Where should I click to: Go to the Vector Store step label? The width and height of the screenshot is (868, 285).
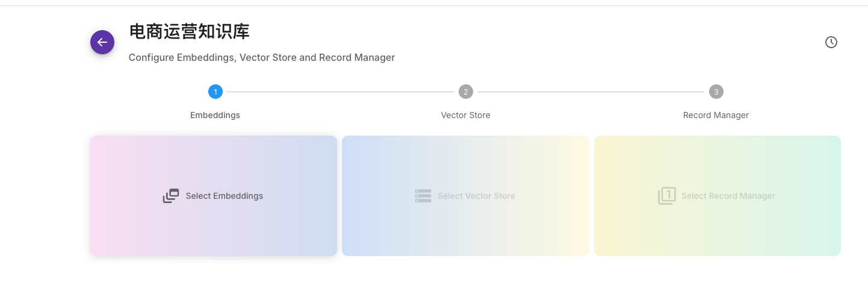(465, 115)
